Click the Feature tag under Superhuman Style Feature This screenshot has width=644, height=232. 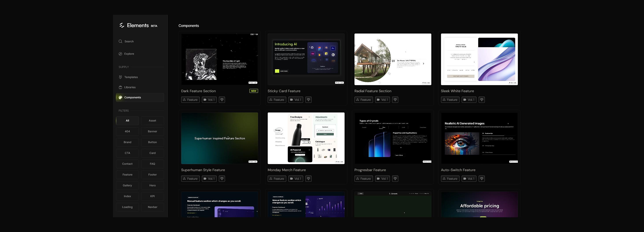pos(190,179)
